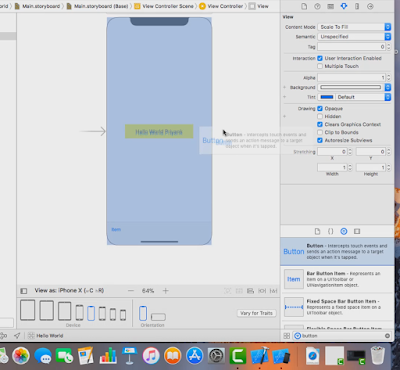This screenshot has width=400, height=370.
Task: Open the Content Mode dropdown
Action: pos(354,27)
